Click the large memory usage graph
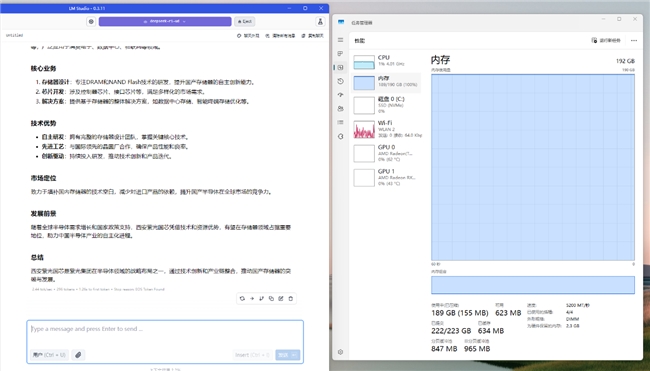 coord(533,167)
